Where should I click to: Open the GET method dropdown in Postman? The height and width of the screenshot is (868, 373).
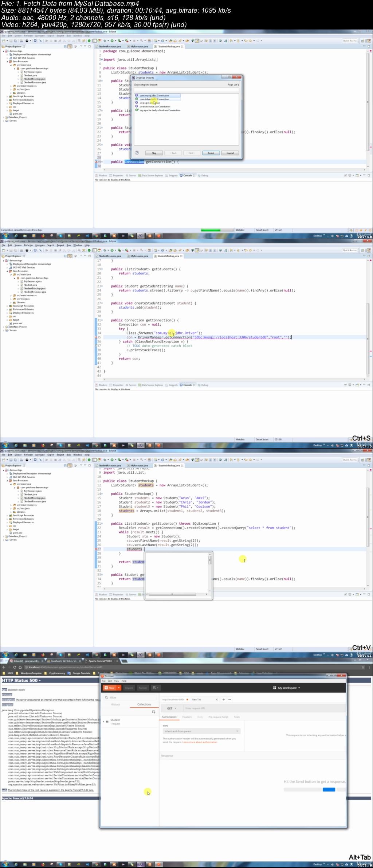coord(172,708)
